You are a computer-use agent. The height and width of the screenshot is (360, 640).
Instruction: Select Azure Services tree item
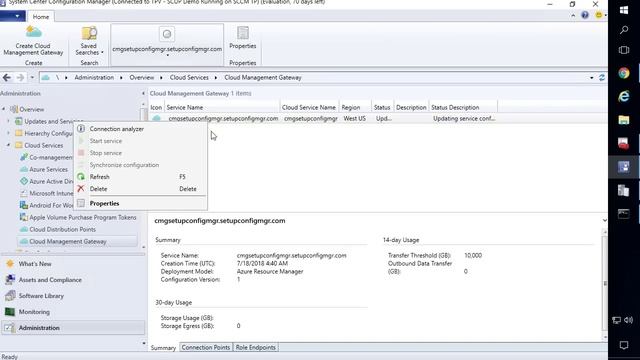pos(48,169)
